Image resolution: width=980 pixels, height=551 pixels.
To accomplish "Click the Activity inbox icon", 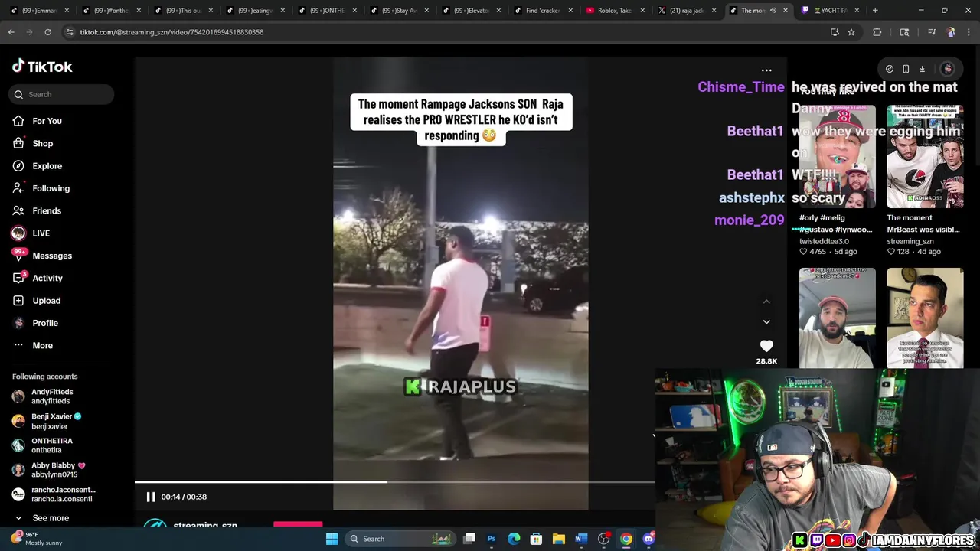I will [x=18, y=278].
